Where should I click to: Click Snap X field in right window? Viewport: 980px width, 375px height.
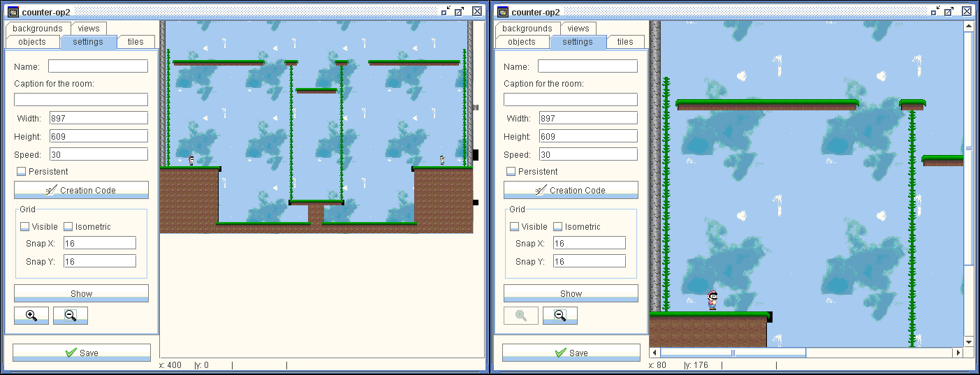point(590,243)
